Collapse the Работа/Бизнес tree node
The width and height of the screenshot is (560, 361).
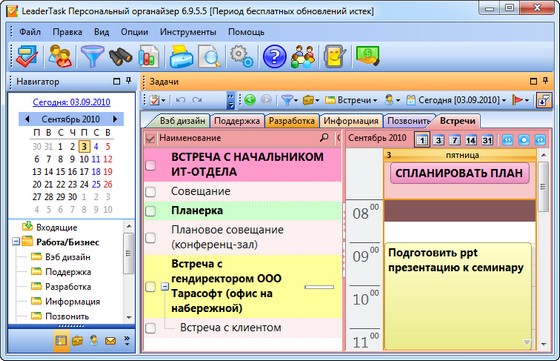16,242
